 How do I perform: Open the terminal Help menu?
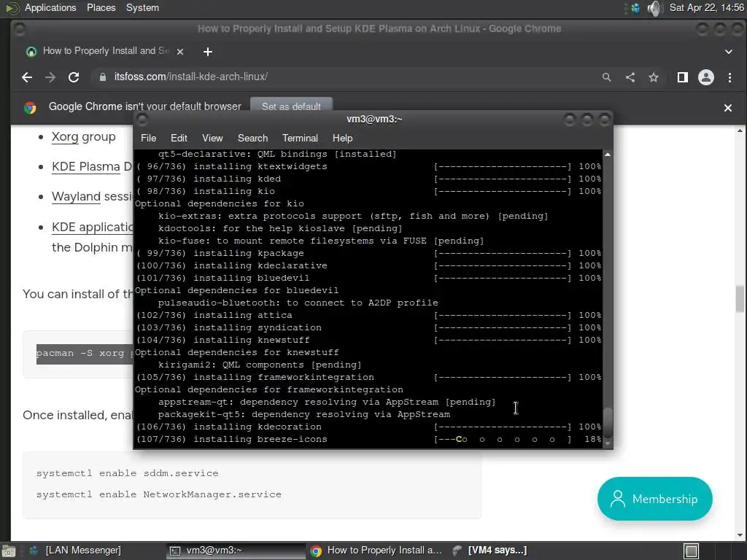point(342,138)
